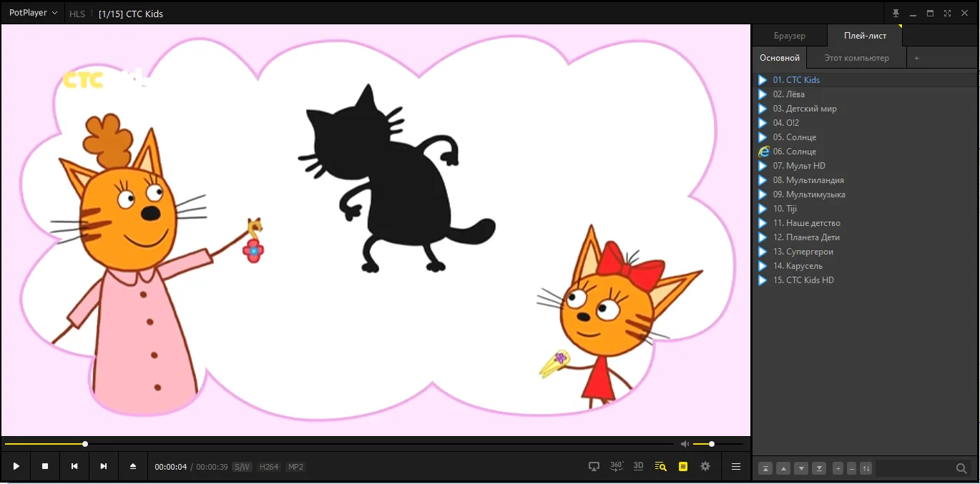This screenshot has width=980, height=484.
Task: Open the settings gear in control bar
Action: click(705, 466)
